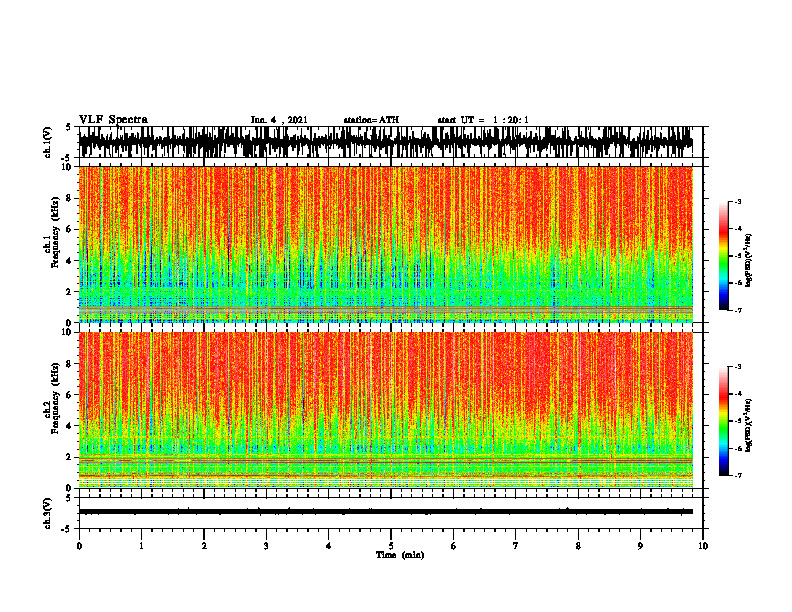
Task: Click the '4' kHz tick on ch.2 spectrogram
Action: (70, 426)
